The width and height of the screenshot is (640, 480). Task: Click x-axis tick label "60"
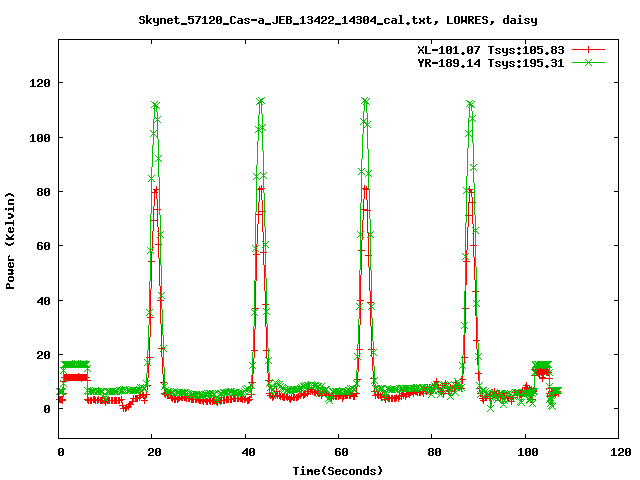tap(341, 452)
